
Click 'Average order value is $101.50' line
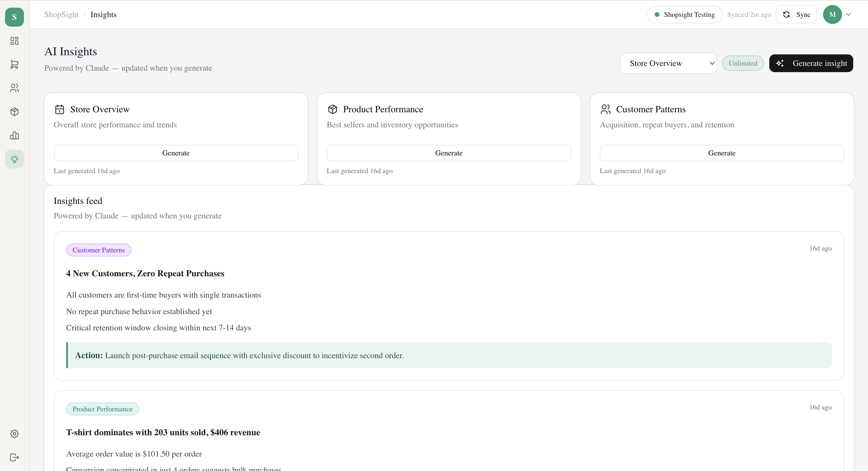point(134,454)
